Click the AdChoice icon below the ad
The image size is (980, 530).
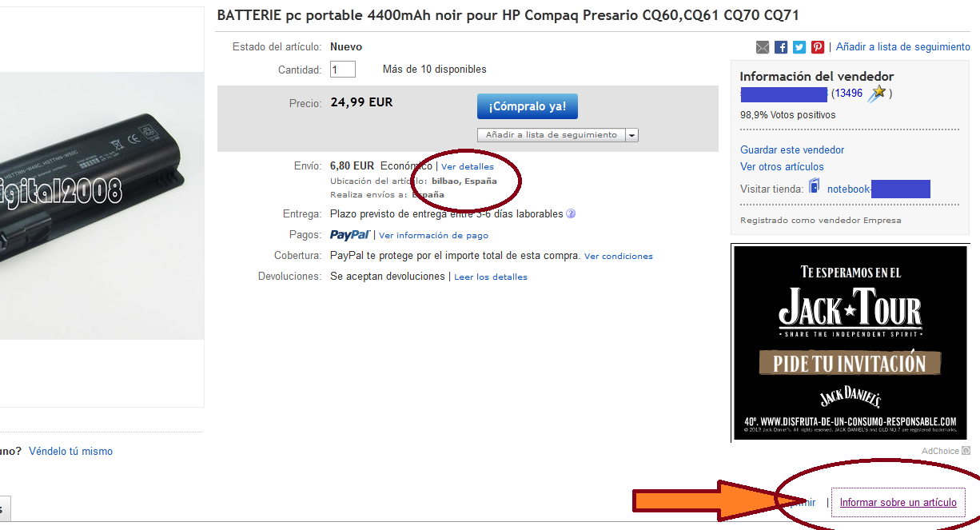[966, 451]
